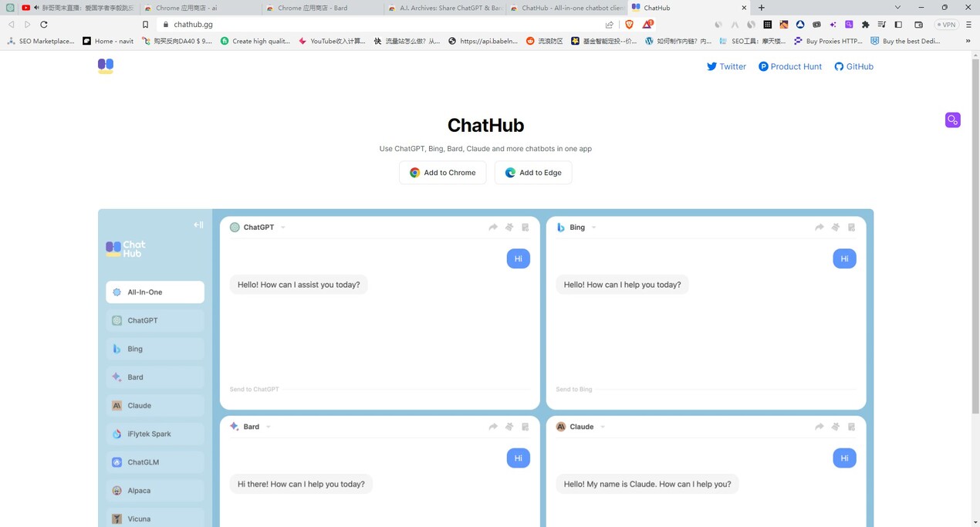This screenshot has width=980, height=527.
Task: Collapse the ChatHub sidebar
Action: click(x=198, y=225)
